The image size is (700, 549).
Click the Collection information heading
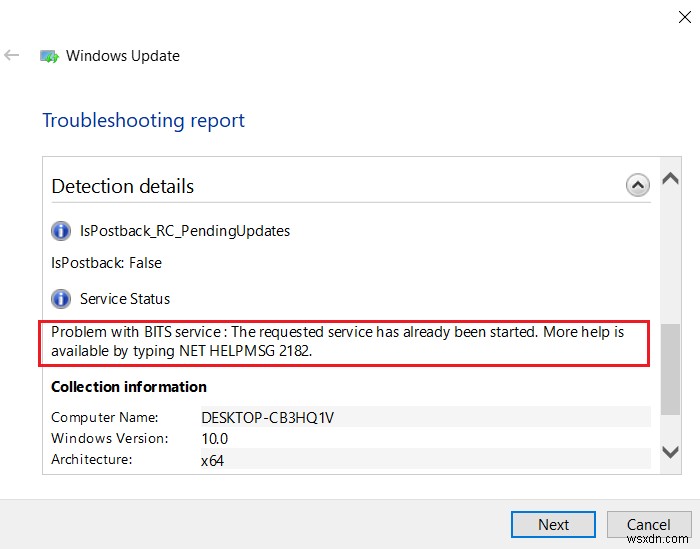coord(129,387)
